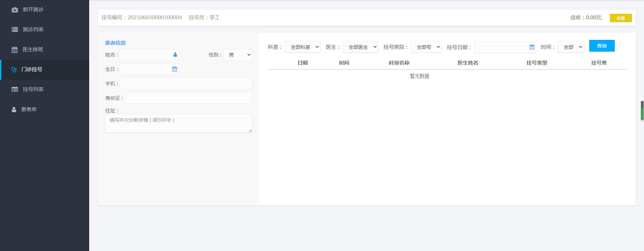
Task: Click the vertical page scrollbar handle
Action: 642,111
